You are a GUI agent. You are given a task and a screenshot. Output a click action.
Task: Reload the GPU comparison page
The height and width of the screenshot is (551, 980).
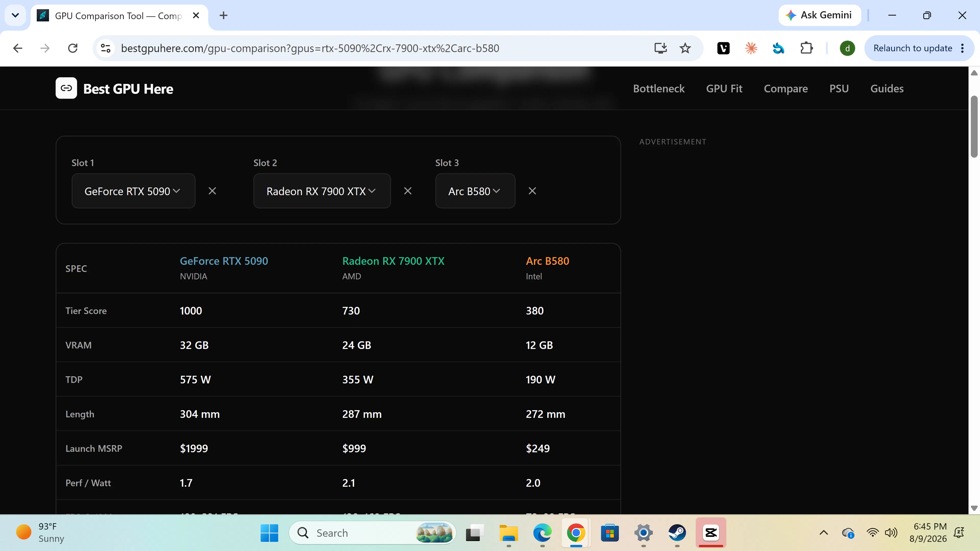[x=73, y=48]
